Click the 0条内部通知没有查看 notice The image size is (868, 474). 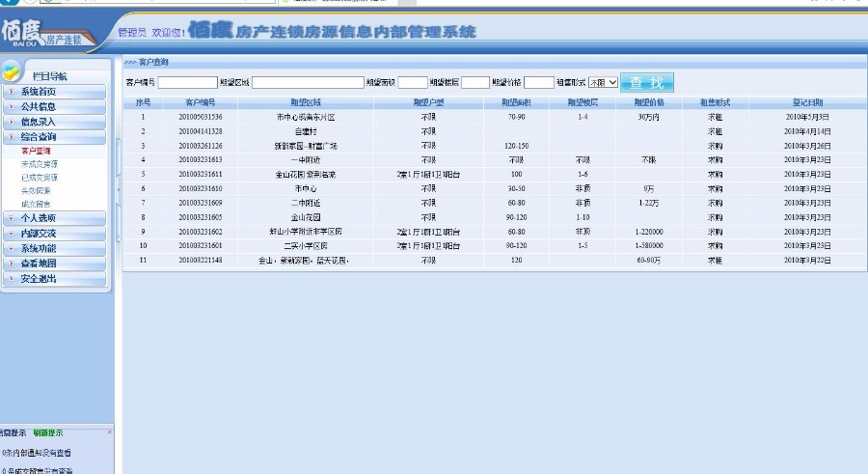click(x=37, y=453)
